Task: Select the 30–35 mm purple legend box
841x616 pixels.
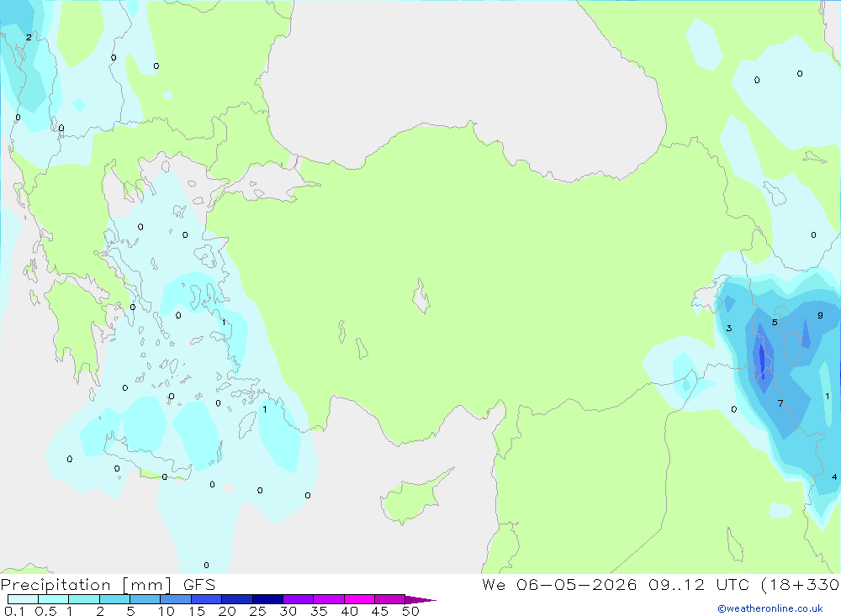Action: coord(299,599)
